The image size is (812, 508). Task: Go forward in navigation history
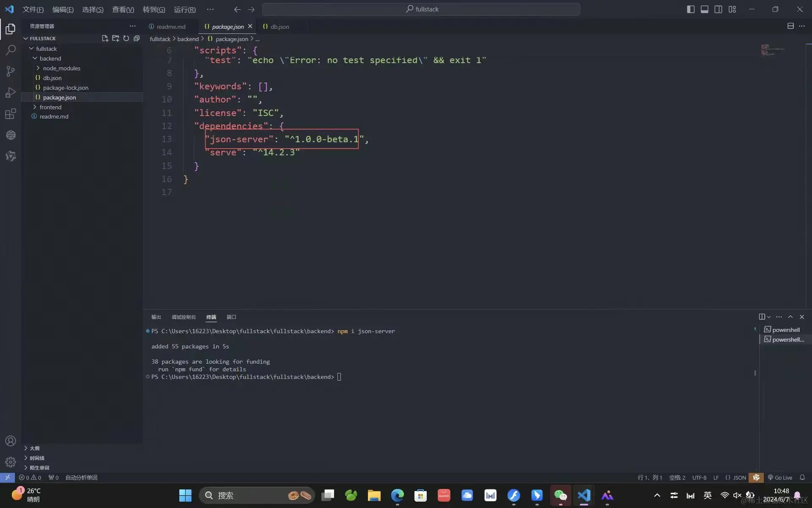pyautogui.click(x=251, y=9)
